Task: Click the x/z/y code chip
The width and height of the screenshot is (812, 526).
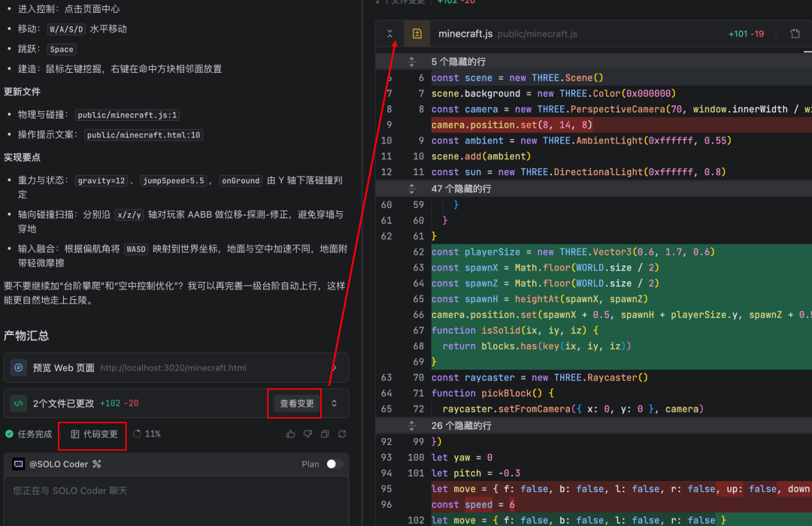Action: pos(129,215)
